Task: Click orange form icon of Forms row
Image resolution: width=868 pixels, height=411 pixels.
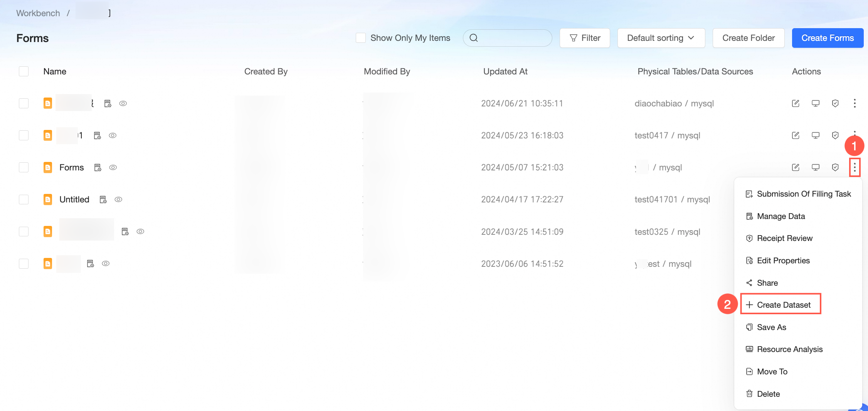Action: (x=48, y=167)
